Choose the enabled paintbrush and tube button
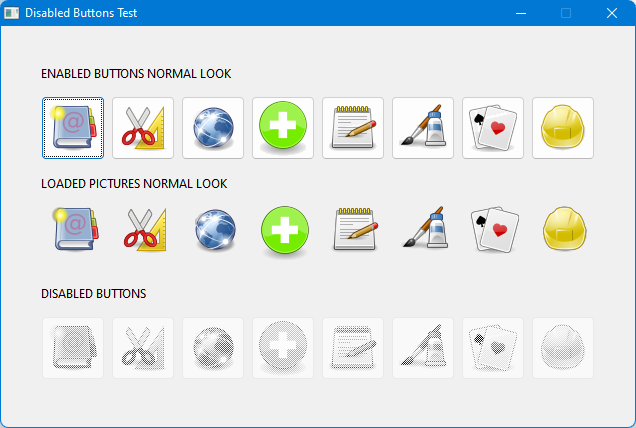Viewport: 636px width, 428px height. point(423,128)
